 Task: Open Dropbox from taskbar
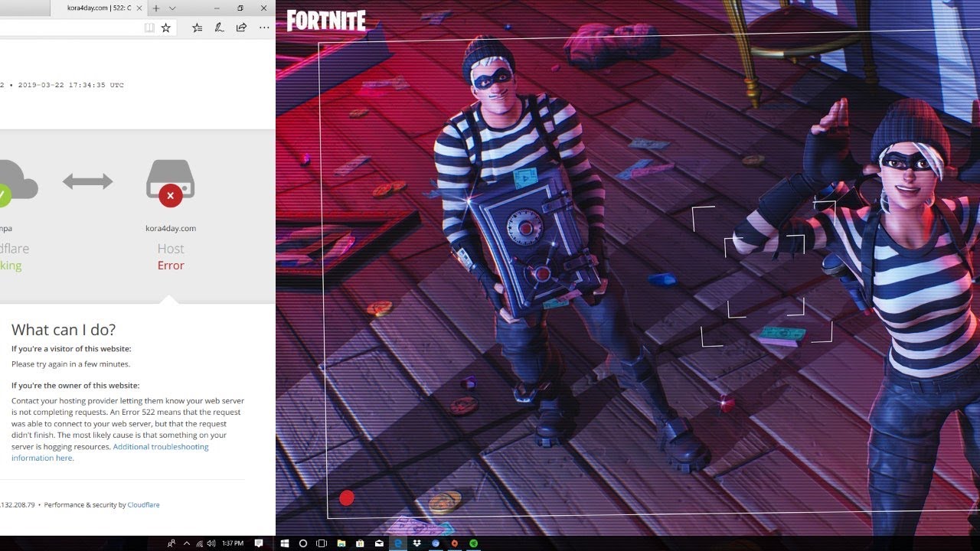pos(417,543)
